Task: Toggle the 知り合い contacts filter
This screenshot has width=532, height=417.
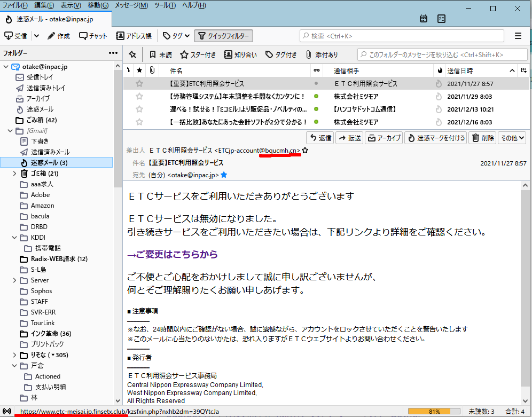Action: point(240,54)
